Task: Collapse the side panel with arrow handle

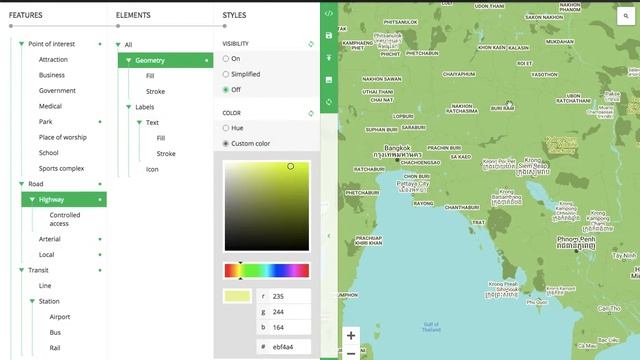Action: 329,236
